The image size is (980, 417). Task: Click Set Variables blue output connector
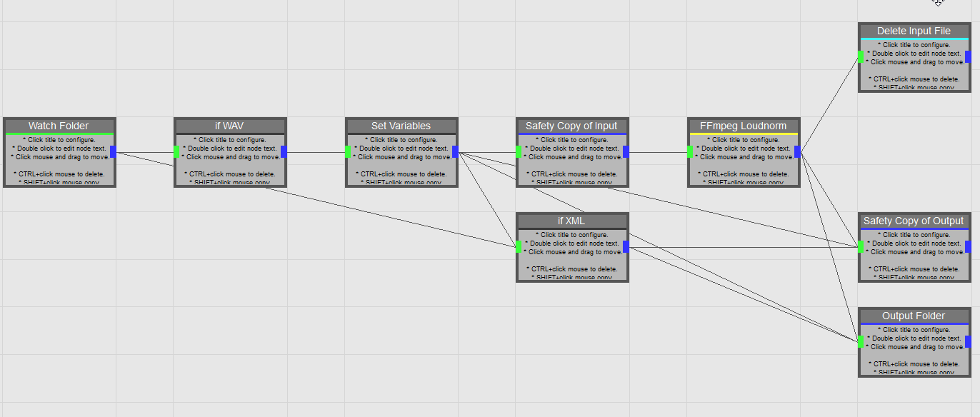click(455, 151)
